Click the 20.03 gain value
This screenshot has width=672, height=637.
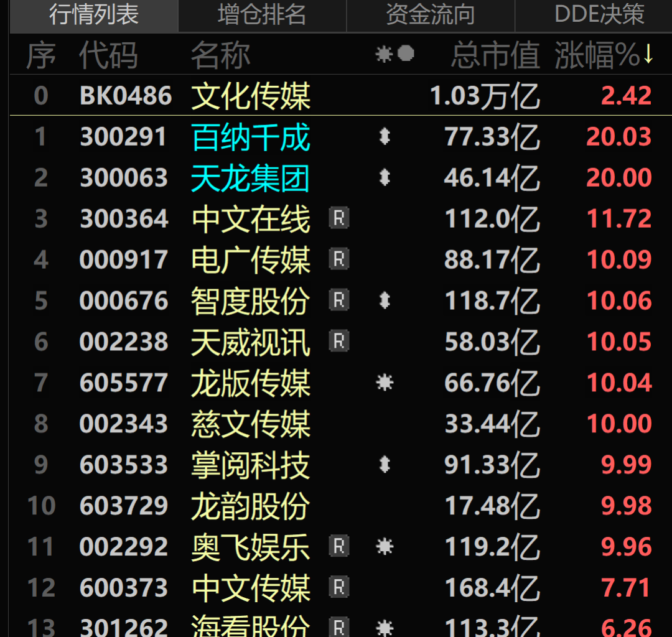(x=619, y=137)
